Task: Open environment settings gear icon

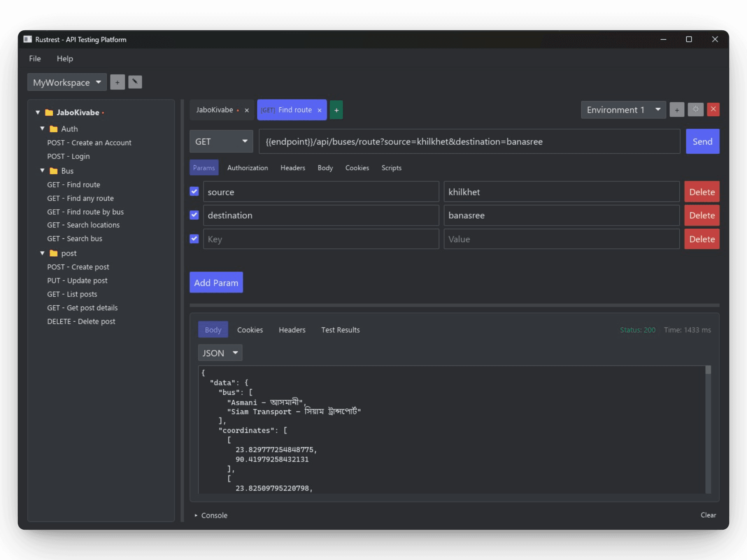Action: [696, 110]
